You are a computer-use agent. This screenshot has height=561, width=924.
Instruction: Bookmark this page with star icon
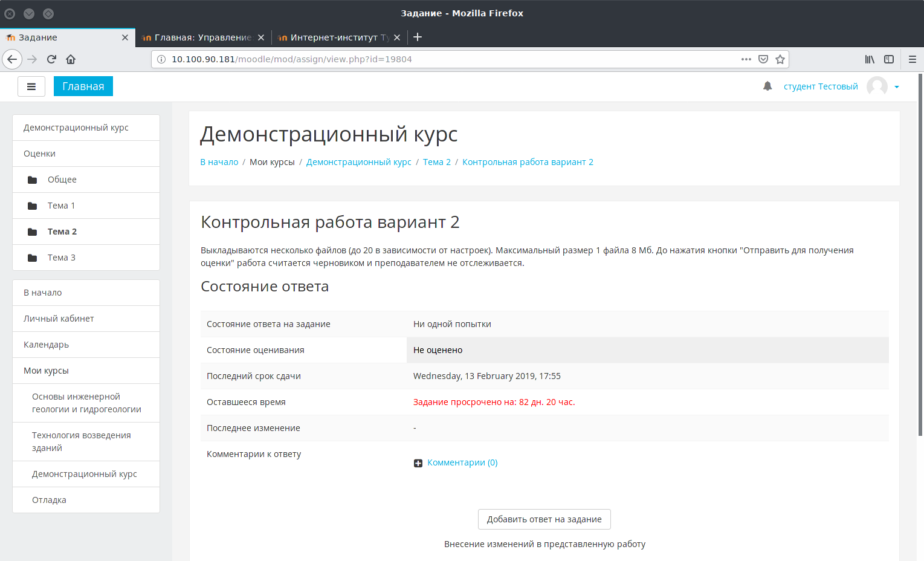pyautogui.click(x=780, y=59)
